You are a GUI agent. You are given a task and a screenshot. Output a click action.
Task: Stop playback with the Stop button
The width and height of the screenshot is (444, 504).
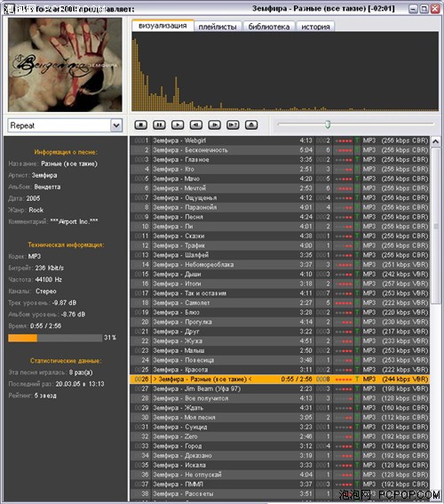pyautogui.click(x=140, y=124)
